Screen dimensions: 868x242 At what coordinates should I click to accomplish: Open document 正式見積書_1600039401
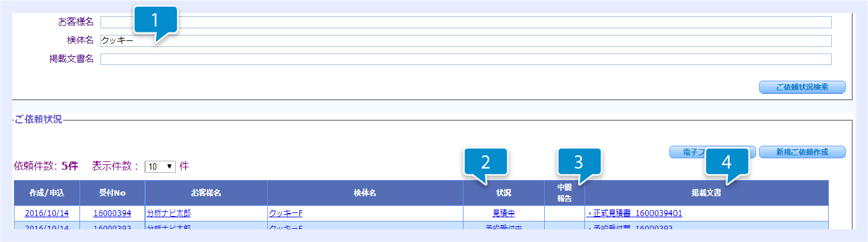(635, 213)
